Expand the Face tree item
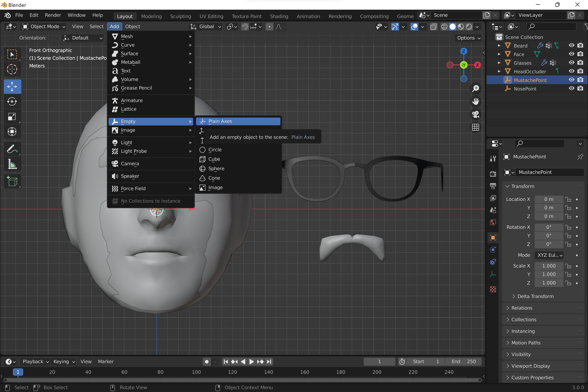Image resolution: width=588 pixels, height=392 pixels. click(x=499, y=54)
